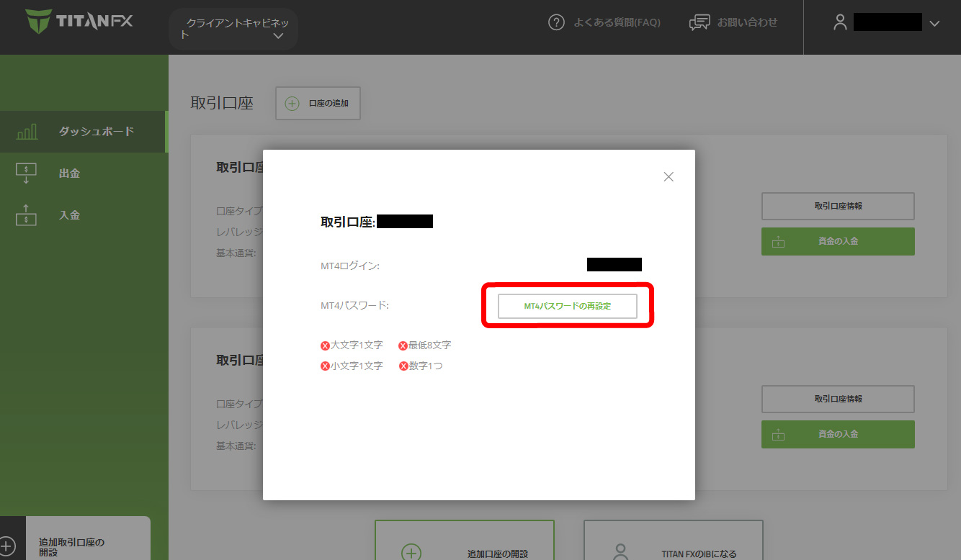Image resolution: width=961 pixels, height=560 pixels.
Task: Click the 取引口座 page heading
Action: click(x=222, y=103)
